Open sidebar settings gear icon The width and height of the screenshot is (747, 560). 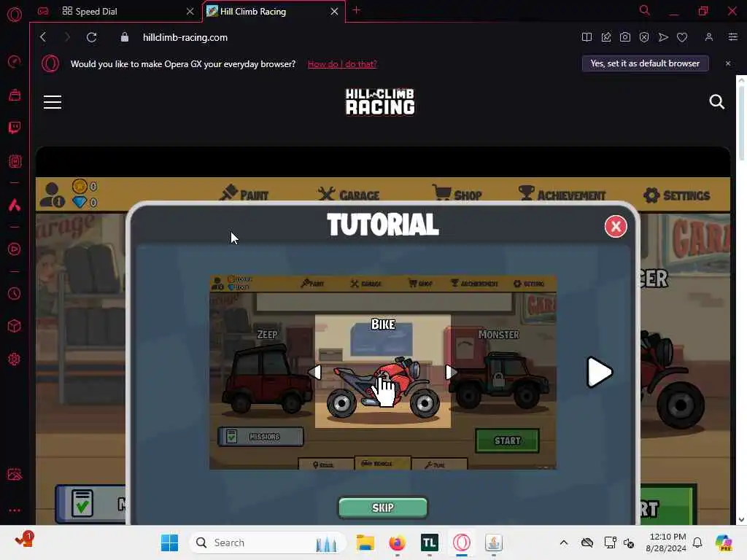click(15, 359)
